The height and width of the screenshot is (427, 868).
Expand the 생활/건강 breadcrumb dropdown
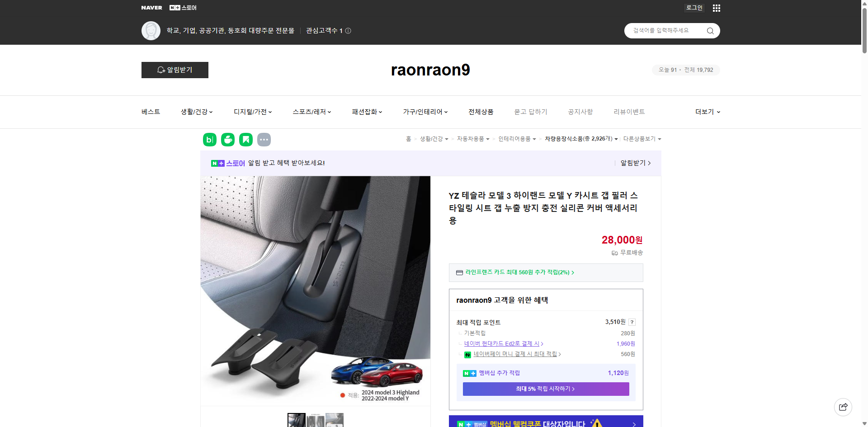pos(433,139)
